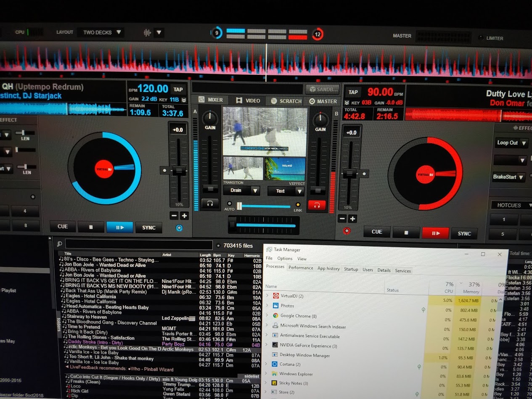
Task: Click the VirtualDJ process icon in Task Manager
Action: click(x=276, y=296)
